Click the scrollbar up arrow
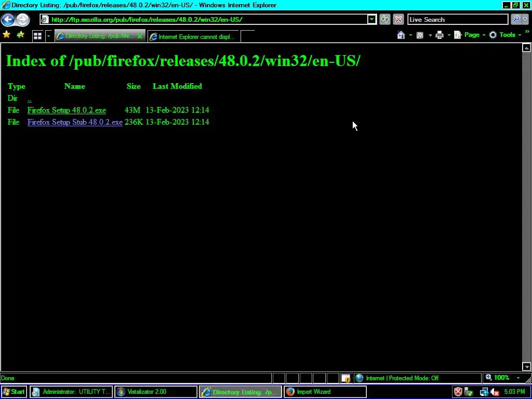532x399 pixels. pyautogui.click(x=526, y=48)
